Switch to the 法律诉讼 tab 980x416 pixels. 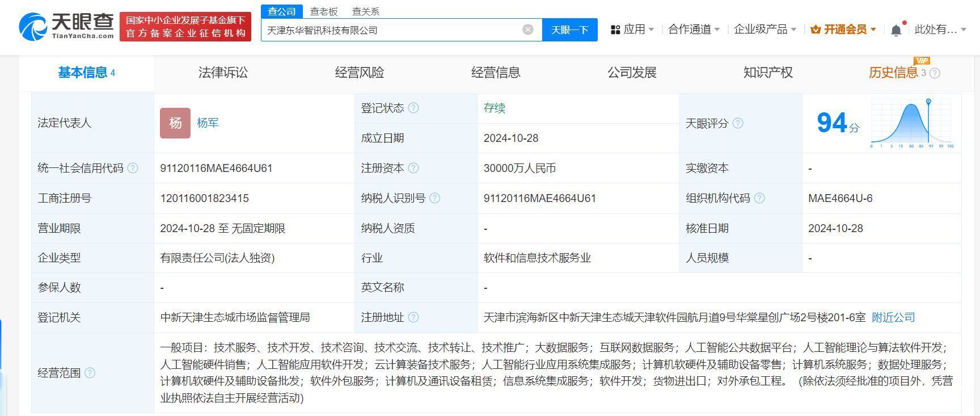(x=223, y=73)
